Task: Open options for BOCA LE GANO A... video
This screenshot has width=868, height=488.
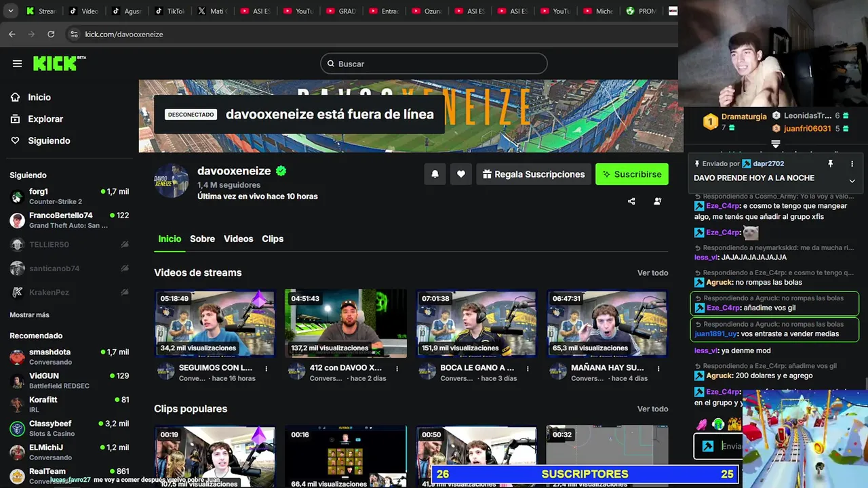Action: (528, 369)
